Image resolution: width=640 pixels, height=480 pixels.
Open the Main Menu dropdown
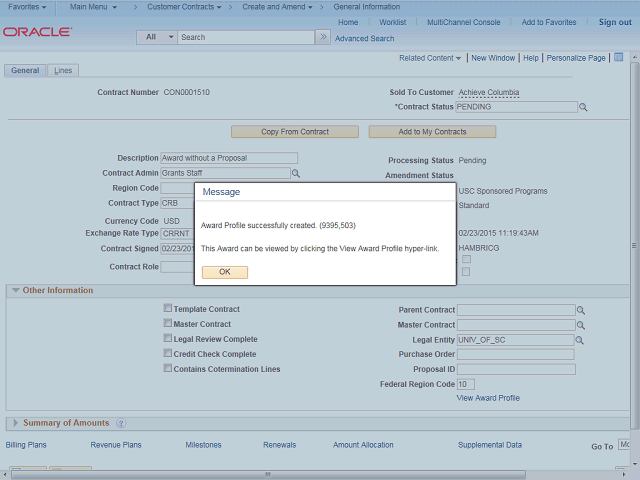point(93,7)
